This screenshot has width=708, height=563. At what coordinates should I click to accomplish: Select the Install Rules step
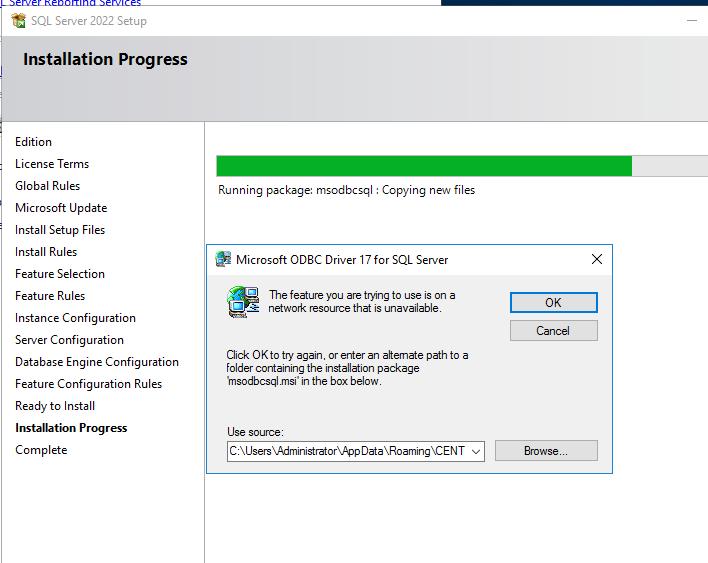coord(46,252)
